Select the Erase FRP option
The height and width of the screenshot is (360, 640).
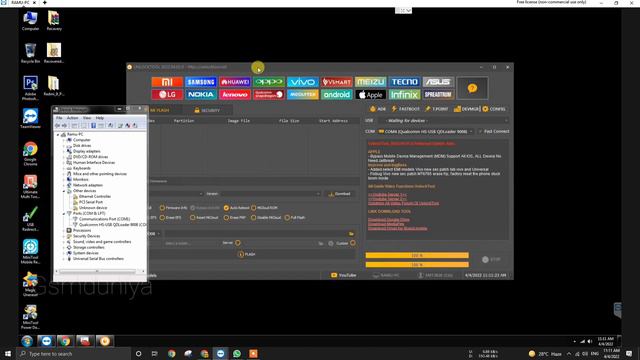point(235,218)
